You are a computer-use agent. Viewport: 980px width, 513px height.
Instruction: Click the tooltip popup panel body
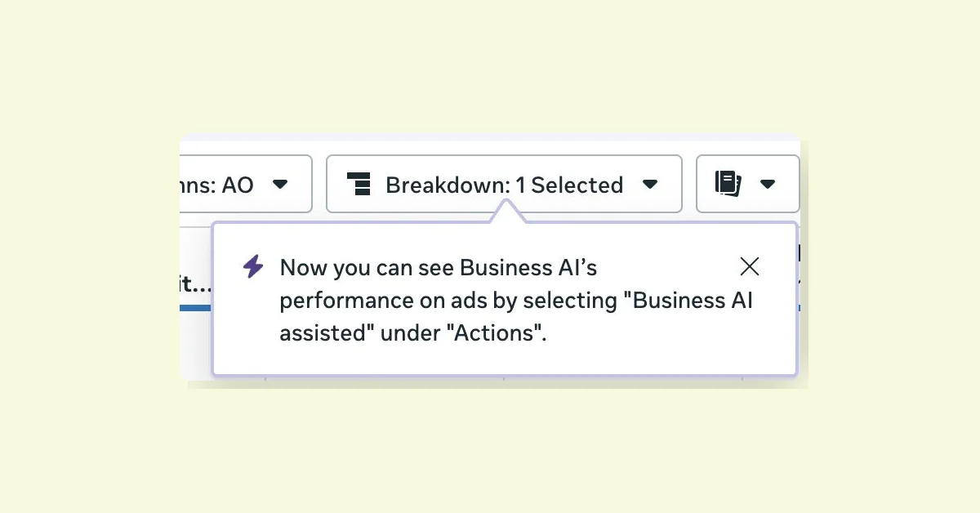[505, 298]
